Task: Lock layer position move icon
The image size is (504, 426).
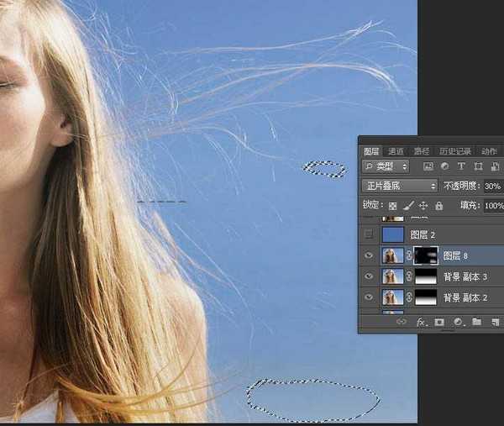Action: tap(423, 205)
